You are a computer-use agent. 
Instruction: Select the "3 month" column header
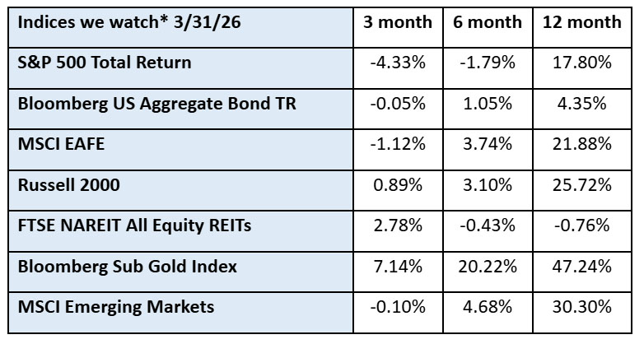(398, 23)
